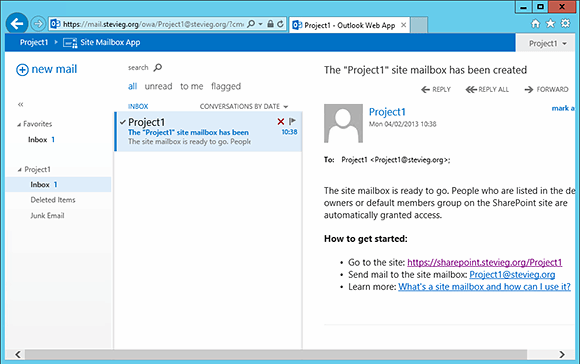Delete the Project1 message with red X
Screen dimensions: 580x364
281,121
